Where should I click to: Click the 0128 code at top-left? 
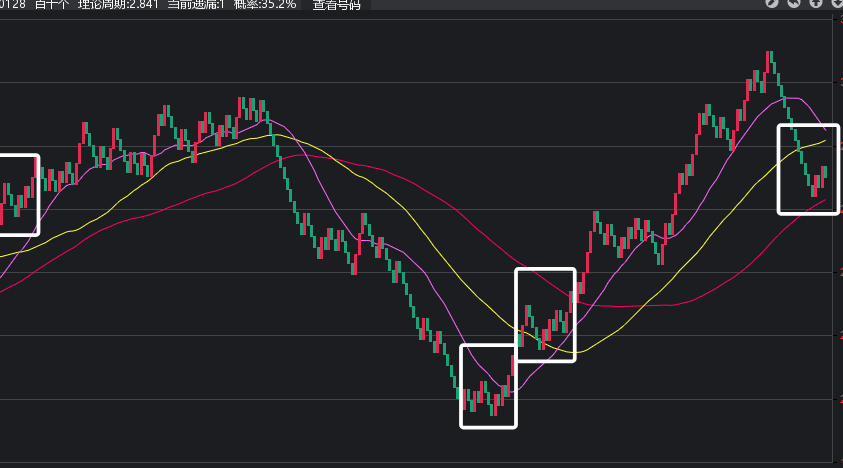coord(14,4)
